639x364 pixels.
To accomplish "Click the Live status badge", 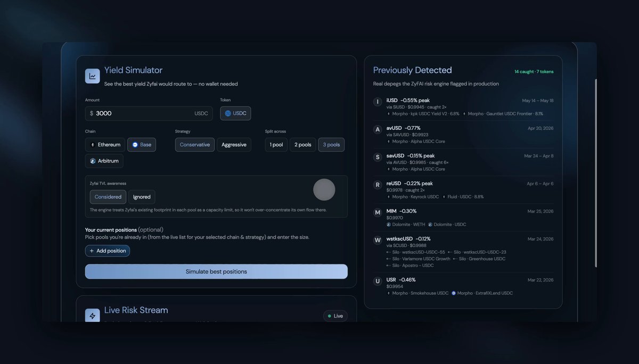I will coord(335,316).
